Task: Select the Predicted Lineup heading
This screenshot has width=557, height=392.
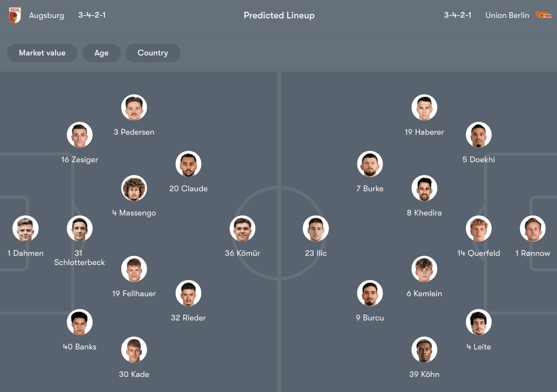Action: 279,16
